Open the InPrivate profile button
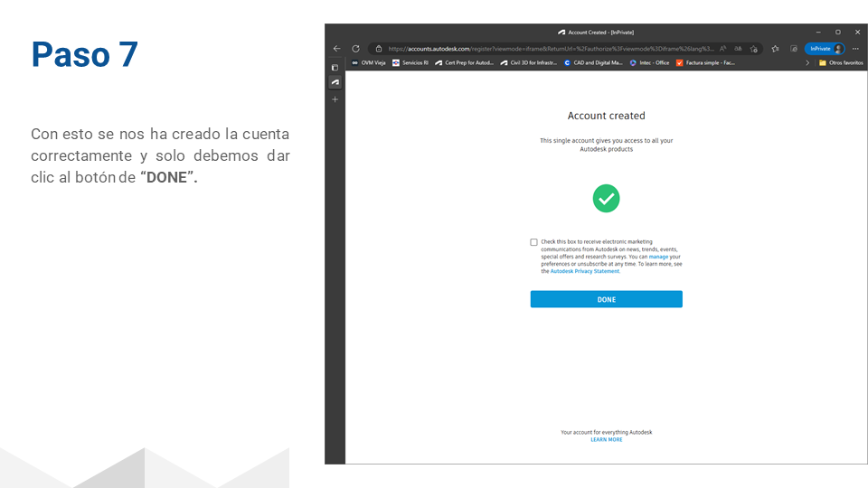Image resolution: width=868 pixels, height=488 pixels. (x=825, y=49)
